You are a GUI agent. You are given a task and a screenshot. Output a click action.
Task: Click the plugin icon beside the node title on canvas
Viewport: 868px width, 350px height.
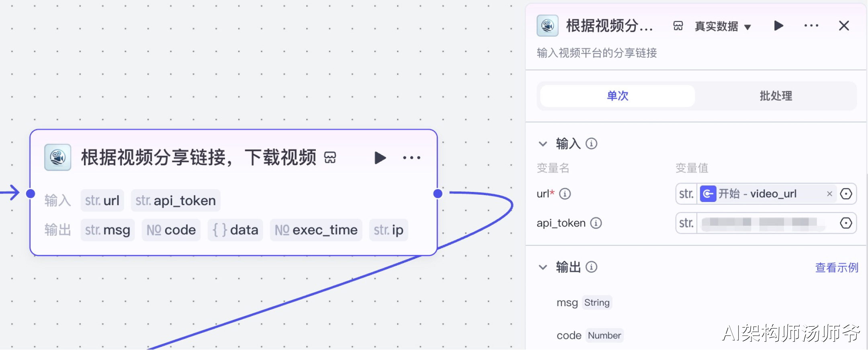(330, 158)
